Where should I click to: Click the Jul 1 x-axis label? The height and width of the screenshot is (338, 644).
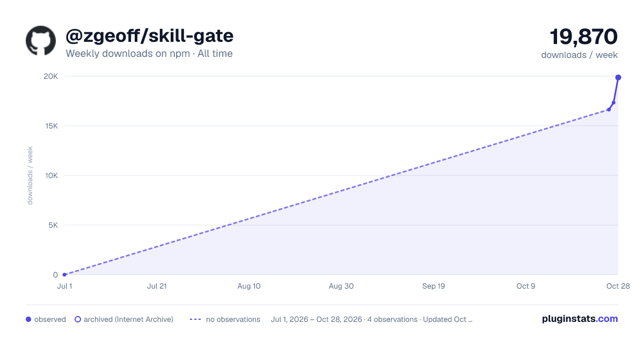pos(64,286)
